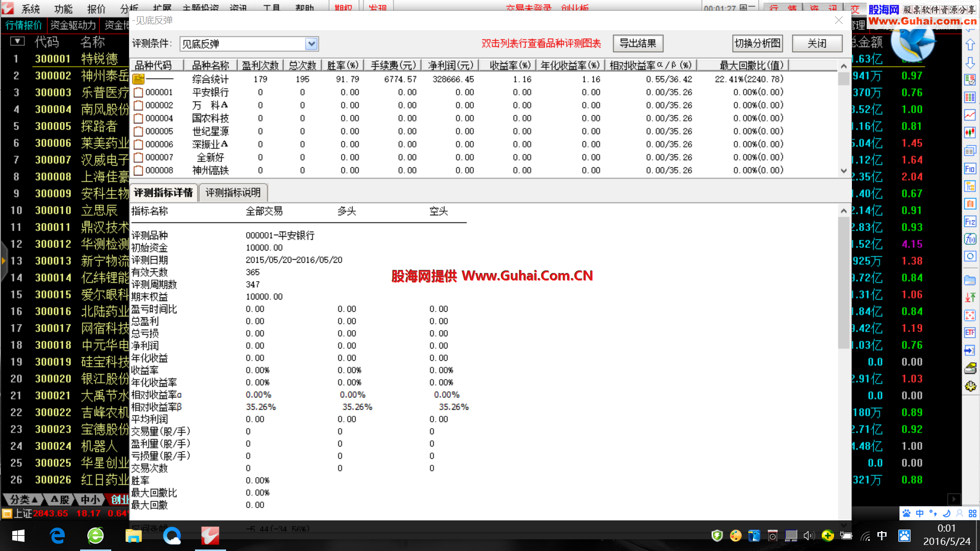Click the F10 icon in right toolbar
The height and width of the screenshot is (551, 980).
tap(970, 168)
